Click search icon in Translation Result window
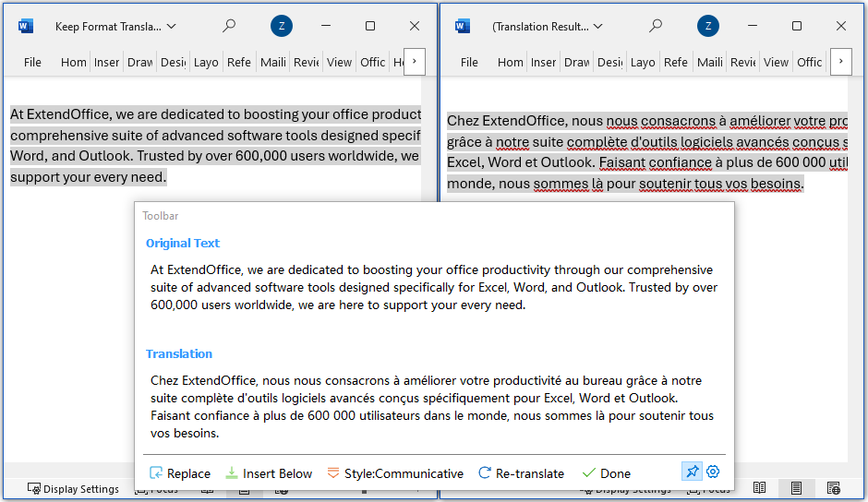Image resolution: width=868 pixels, height=502 pixels. tap(656, 26)
